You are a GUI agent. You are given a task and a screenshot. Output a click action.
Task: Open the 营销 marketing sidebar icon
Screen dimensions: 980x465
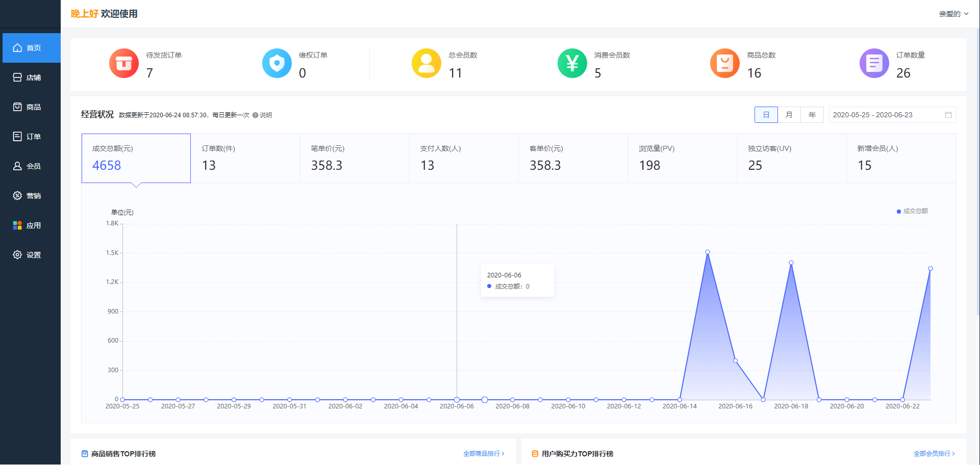point(17,196)
